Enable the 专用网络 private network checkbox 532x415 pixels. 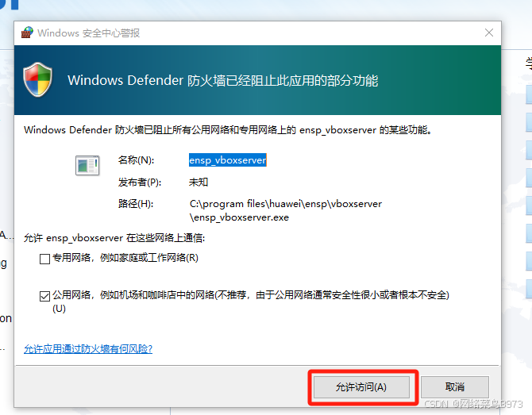(x=44, y=259)
